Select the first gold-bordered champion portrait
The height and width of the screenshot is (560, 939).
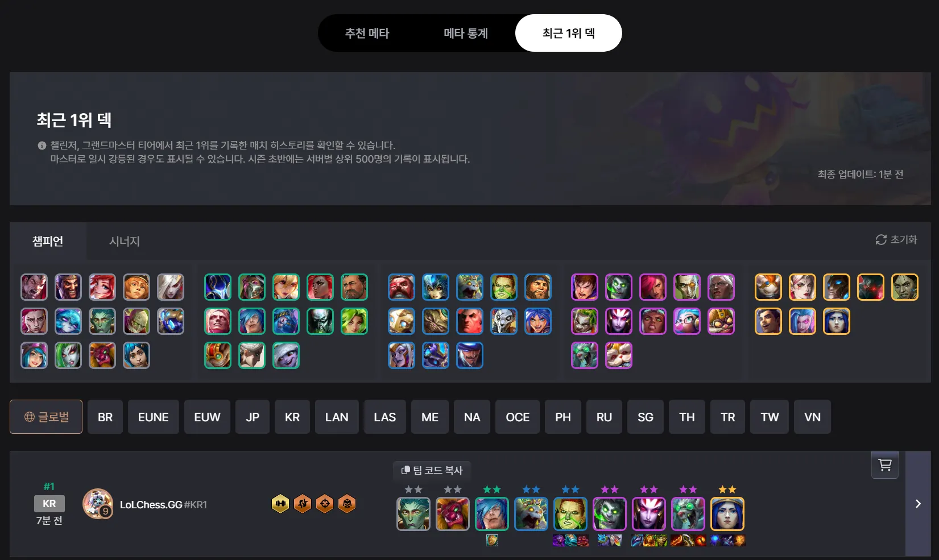pyautogui.click(x=768, y=287)
